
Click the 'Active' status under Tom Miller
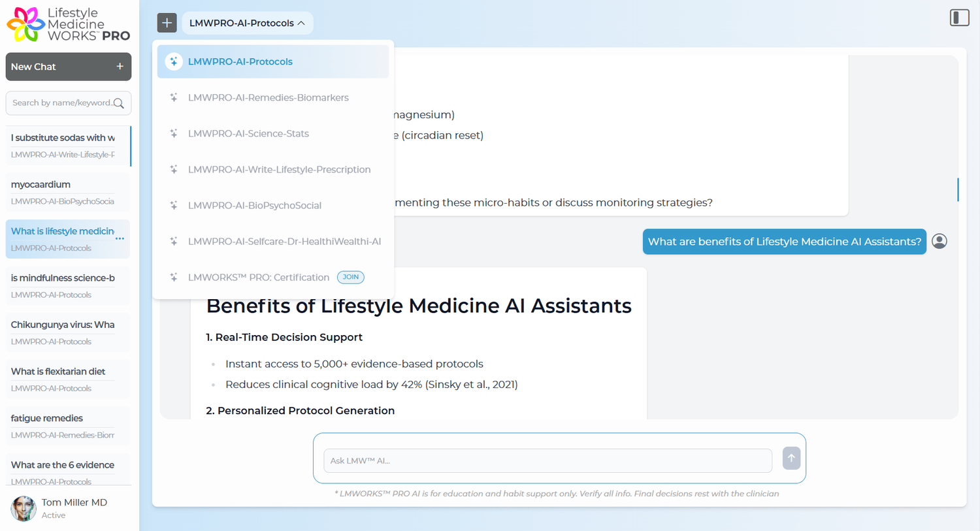(54, 515)
